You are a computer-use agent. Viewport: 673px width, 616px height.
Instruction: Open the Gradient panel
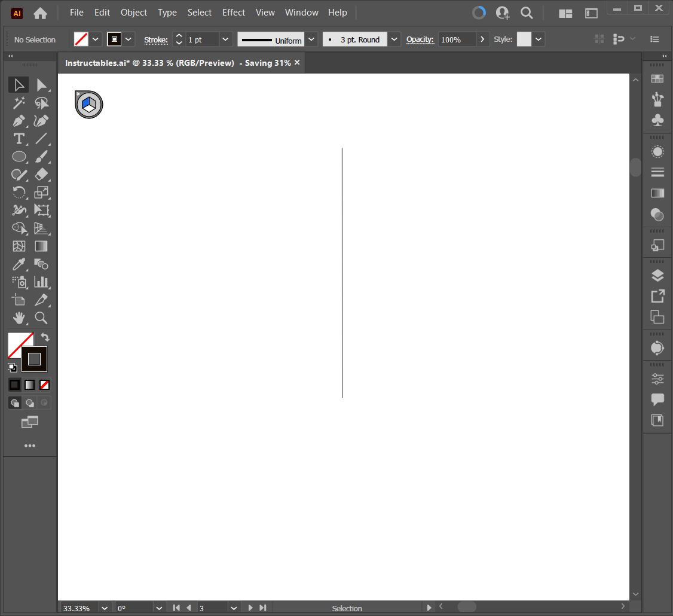coord(657,193)
